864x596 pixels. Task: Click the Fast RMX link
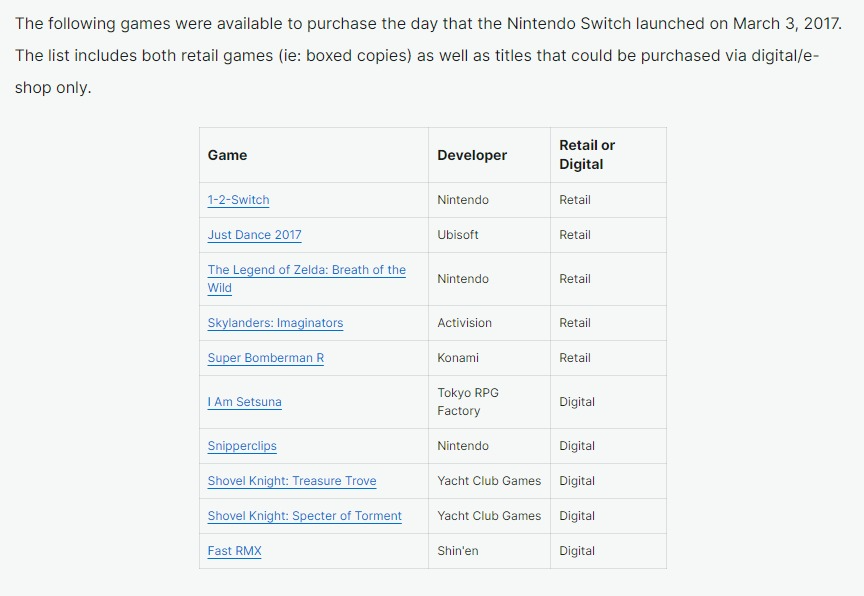234,551
